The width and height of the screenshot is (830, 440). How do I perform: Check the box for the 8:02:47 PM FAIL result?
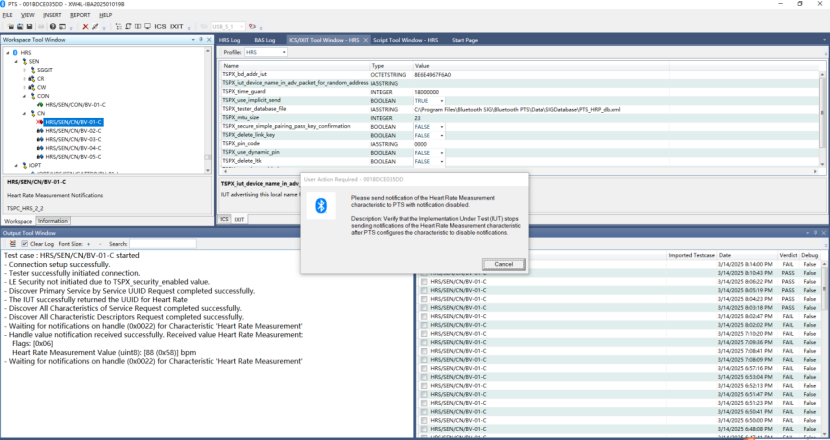coord(424,316)
